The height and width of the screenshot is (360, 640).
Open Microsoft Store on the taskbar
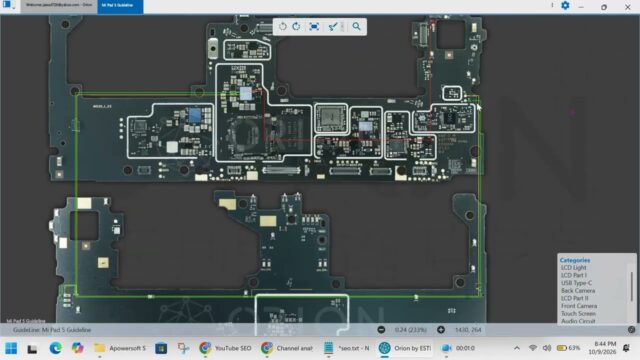point(161,348)
